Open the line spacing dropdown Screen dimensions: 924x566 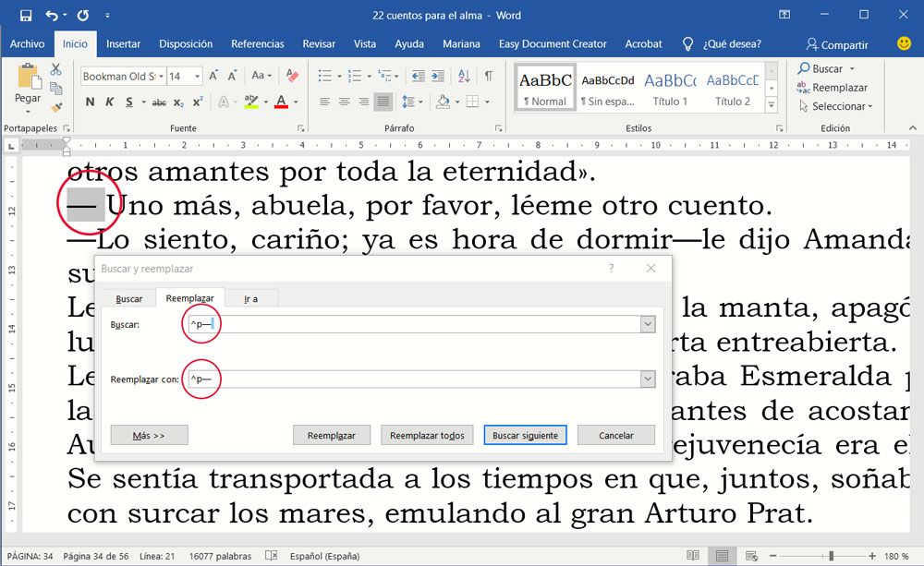pyautogui.click(x=420, y=102)
